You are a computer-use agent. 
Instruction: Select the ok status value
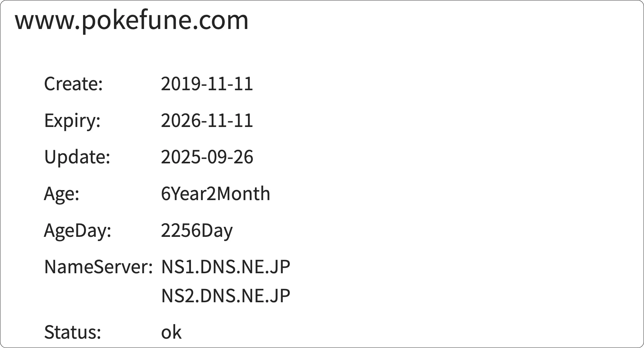pos(171,332)
